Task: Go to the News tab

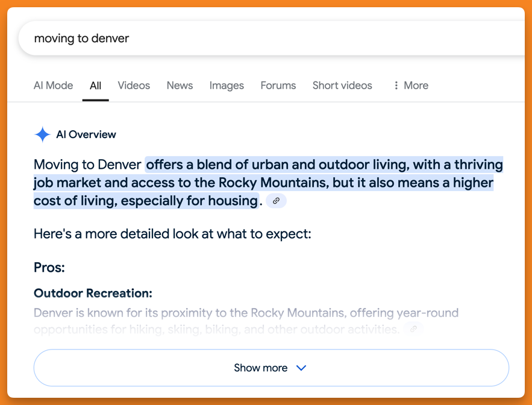Action: tap(180, 86)
